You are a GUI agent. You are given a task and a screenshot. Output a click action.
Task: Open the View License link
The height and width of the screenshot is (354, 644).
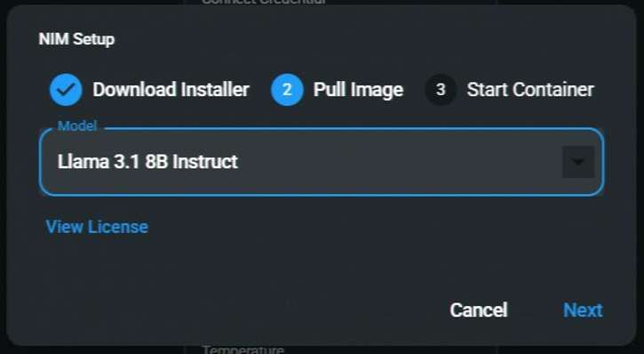pos(97,227)
